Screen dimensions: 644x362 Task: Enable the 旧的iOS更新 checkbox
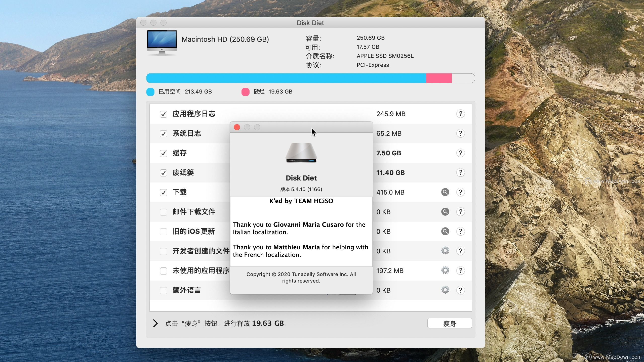point(164,232)
